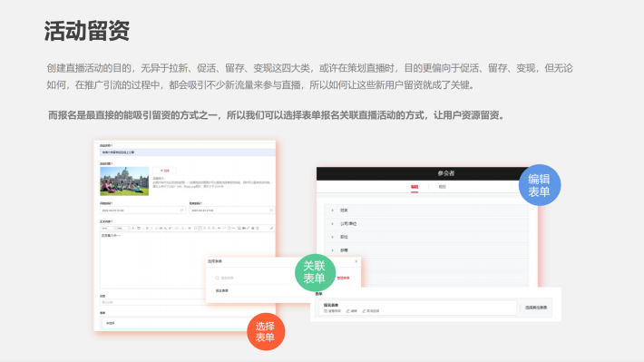Close the 选择表单 popup dialog

(x=356, y=261)
